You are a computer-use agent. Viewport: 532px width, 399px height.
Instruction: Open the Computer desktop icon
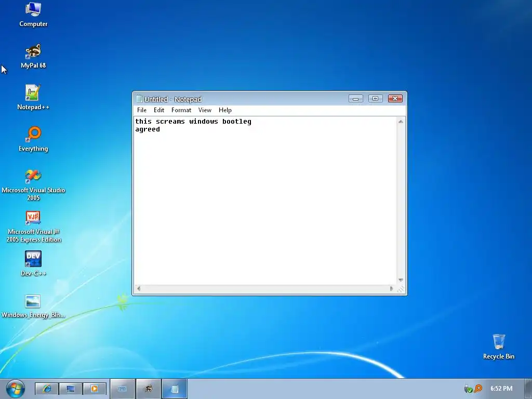coord(33,15)
